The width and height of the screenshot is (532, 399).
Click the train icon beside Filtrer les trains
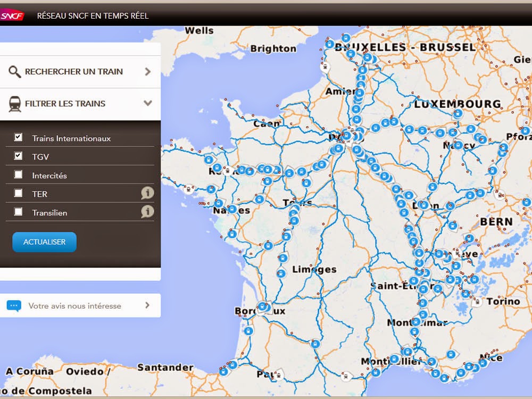pos(14,104)
